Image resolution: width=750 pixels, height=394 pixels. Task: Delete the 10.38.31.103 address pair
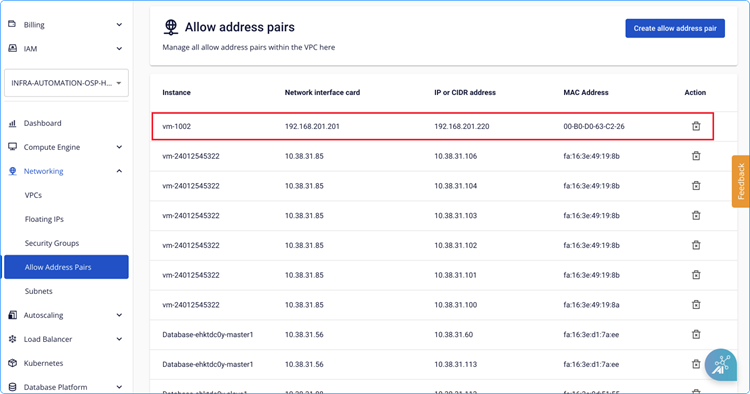[x=696, y=215]
